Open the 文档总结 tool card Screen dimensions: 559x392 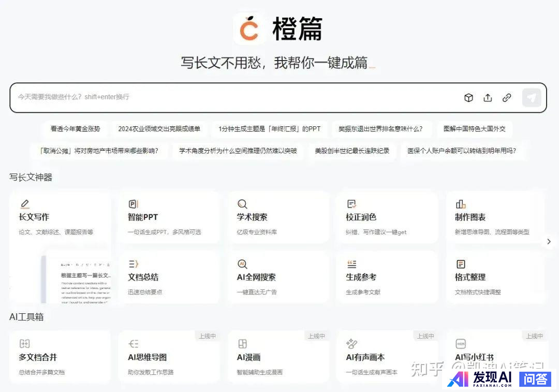tap(168, 277)
